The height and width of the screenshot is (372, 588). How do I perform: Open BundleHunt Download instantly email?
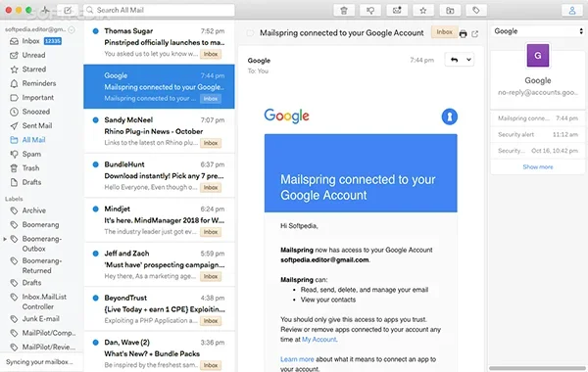click(x=159, y=175)
